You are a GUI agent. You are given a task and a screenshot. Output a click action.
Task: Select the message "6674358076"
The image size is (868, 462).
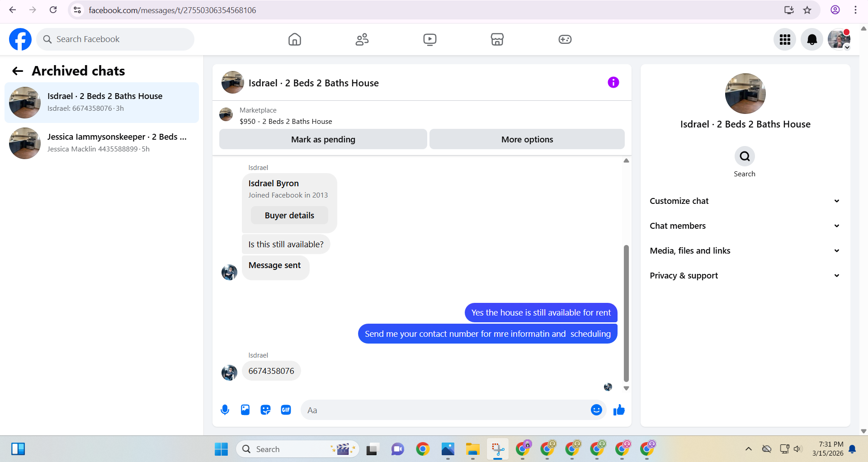pyautogui.click(x=271, y=371)
